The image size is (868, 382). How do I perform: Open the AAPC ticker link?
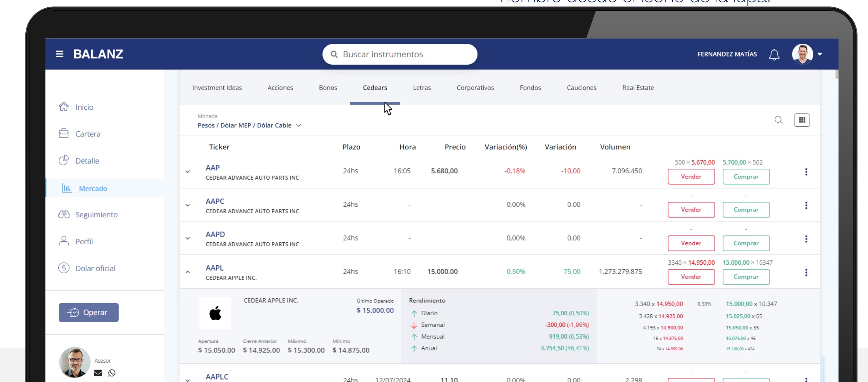[x=215, y=201]
